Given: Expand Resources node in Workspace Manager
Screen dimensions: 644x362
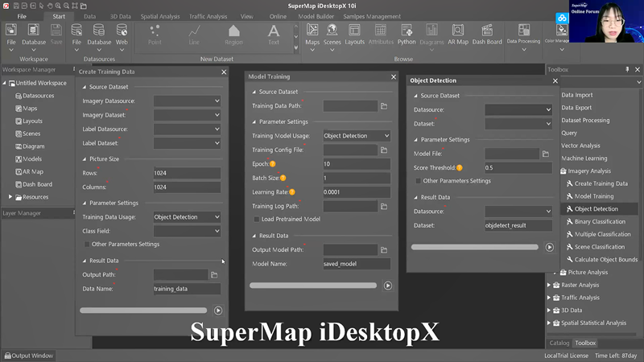Looking at the screenshot, I should (10, 197).
